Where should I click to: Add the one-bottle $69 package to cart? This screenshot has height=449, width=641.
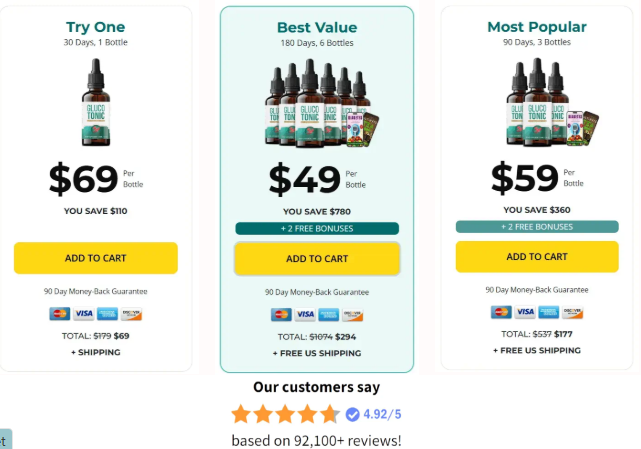point(96,258)
